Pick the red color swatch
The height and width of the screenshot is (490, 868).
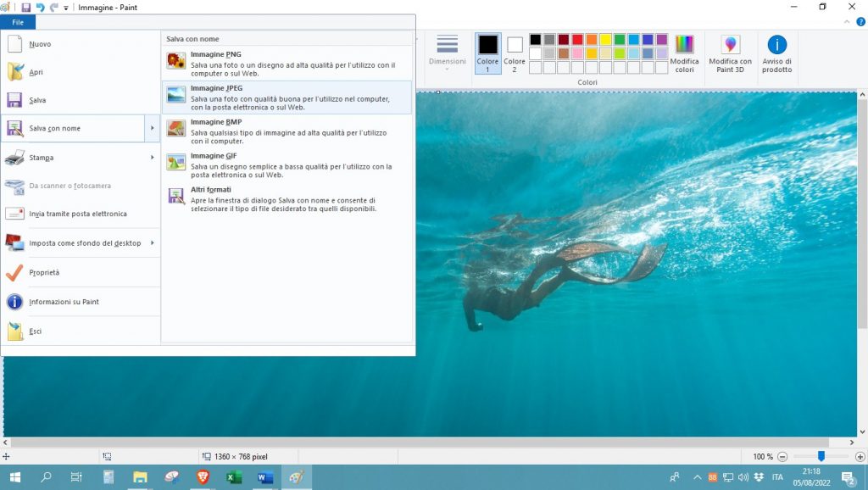point(577,39)
